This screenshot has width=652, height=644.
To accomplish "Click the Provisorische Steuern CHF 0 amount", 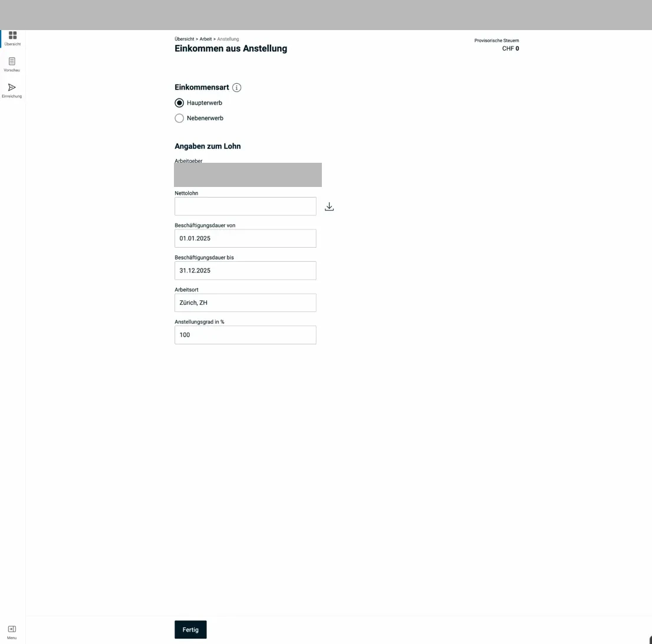I will pyautogui.click(x=510, y=49).
